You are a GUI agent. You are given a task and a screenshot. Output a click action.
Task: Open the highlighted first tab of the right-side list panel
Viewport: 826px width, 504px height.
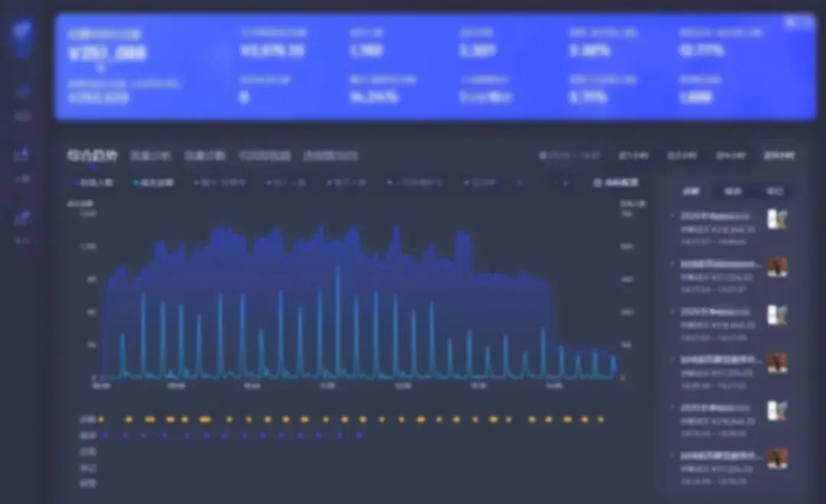tap(691, 191)
